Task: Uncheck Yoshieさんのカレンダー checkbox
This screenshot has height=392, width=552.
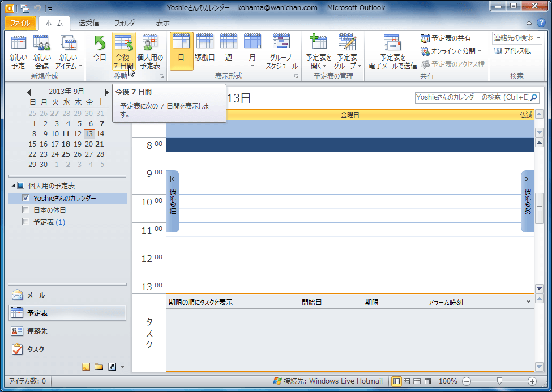Action: (x=25, y=198)
